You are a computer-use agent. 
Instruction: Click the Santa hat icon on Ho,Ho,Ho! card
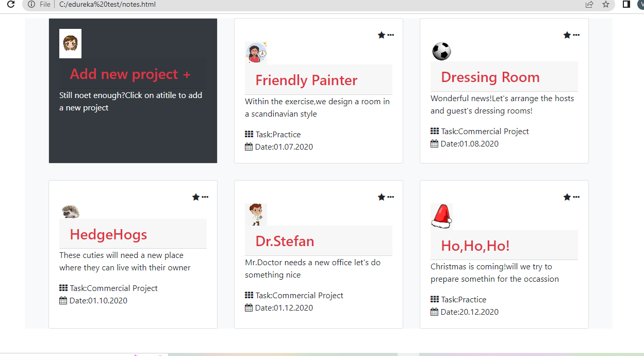(441, 217)
